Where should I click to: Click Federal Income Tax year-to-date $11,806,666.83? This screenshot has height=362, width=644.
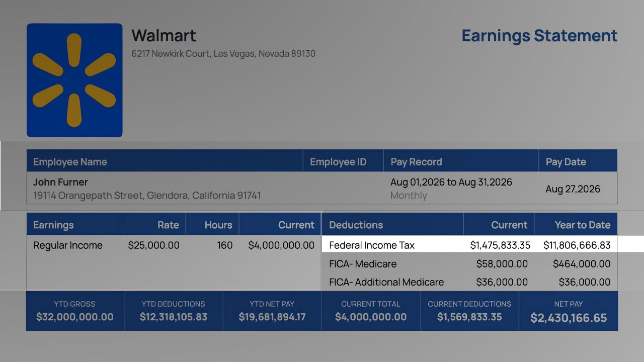pyautogui.click(x=577, y=245)
